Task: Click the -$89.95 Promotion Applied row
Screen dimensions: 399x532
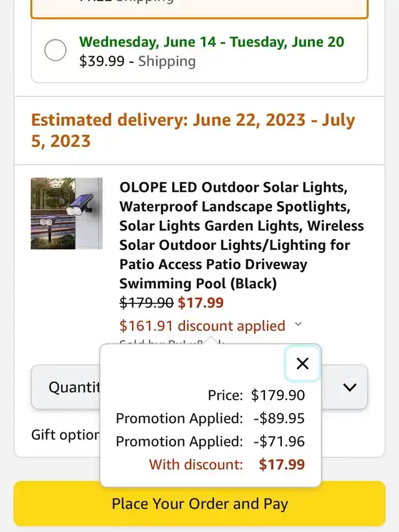Action: (x=210, y=419)
